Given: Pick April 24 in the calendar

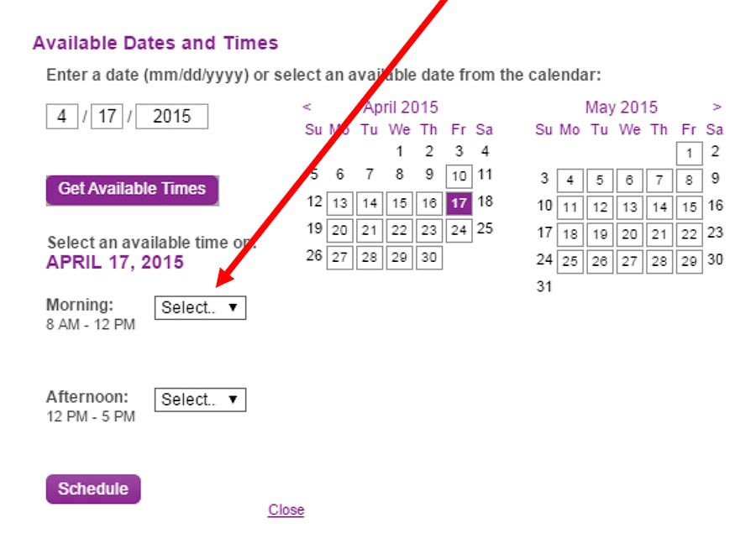Looking at the screenshot, I should point(459,230).
